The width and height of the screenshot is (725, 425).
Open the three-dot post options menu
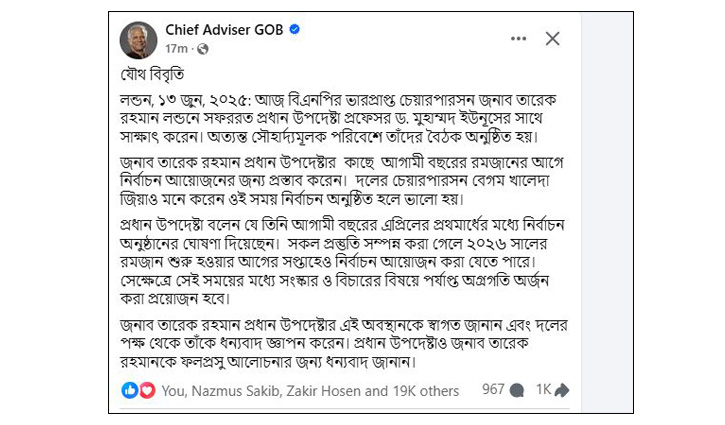518,39
